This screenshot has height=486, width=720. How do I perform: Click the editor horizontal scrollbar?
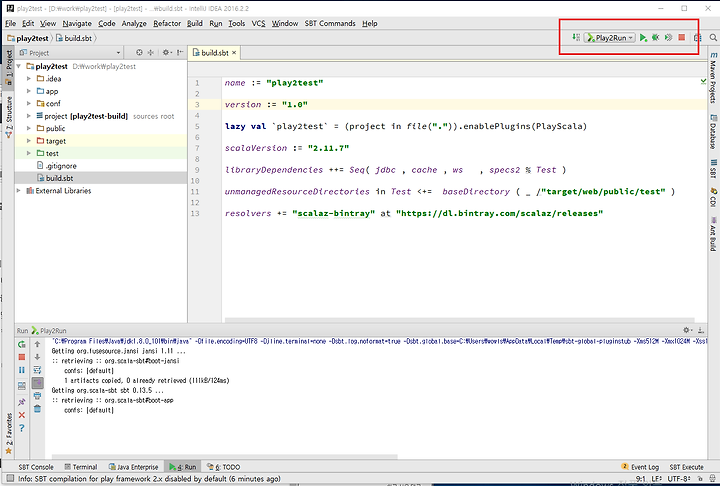[x=459, y=320]
